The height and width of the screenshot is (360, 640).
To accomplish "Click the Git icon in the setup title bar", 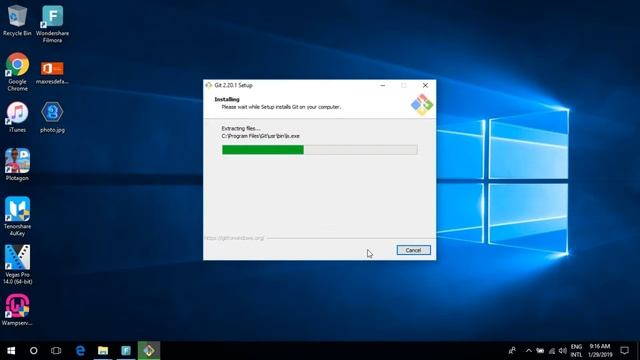I will pyautogui.click(x=209, y=85).
